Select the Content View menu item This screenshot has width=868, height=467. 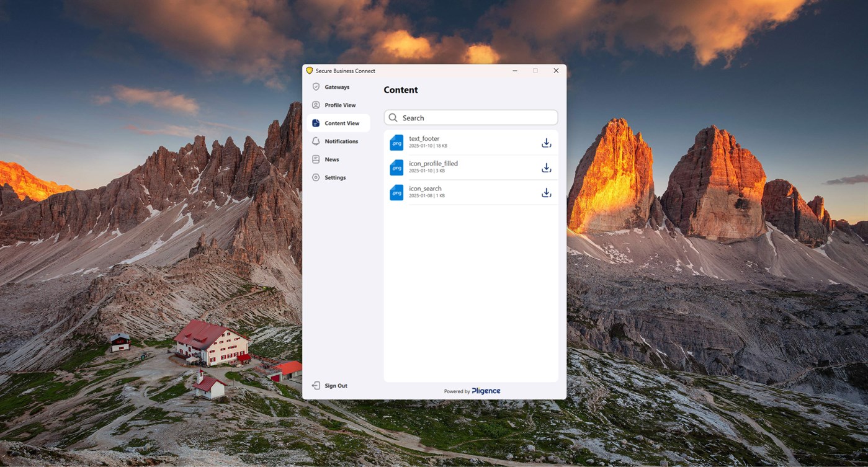[339, 123]
